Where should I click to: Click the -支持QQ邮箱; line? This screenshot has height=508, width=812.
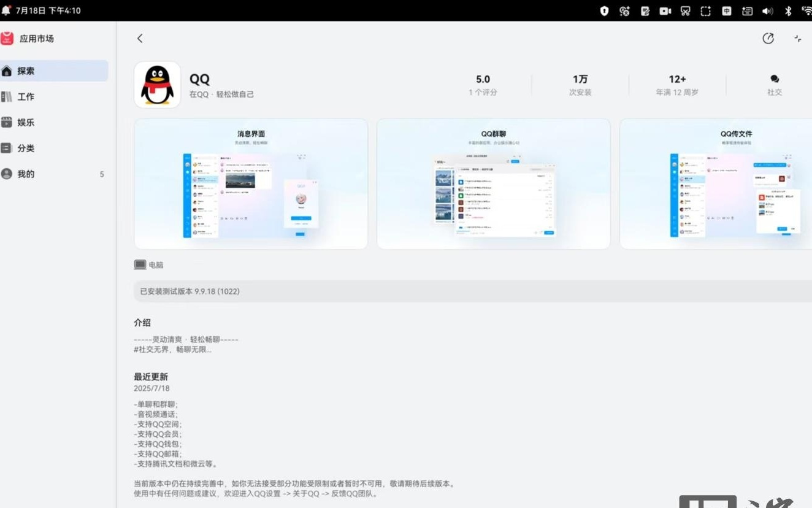(158, 454)
